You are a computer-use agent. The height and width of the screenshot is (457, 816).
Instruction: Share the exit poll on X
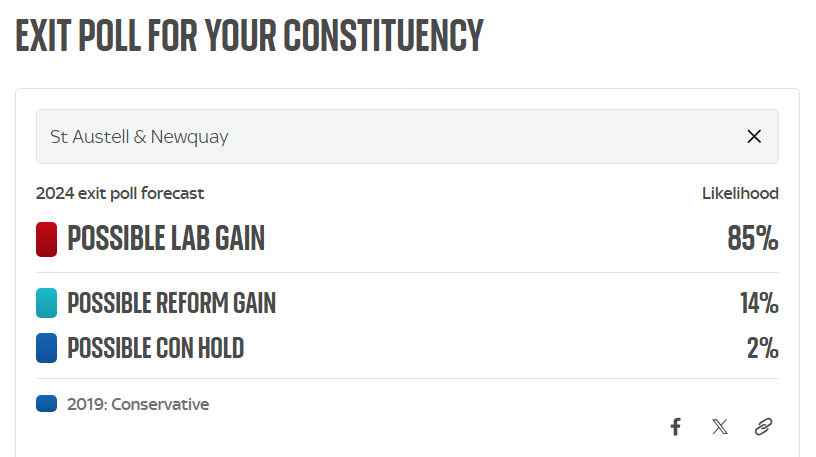coord(720,427)
